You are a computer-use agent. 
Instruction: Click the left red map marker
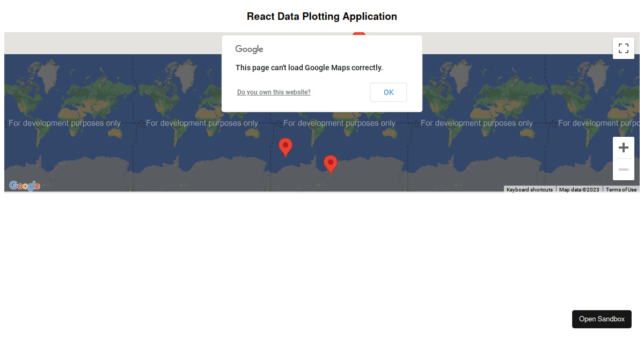[x=285, y=146]
